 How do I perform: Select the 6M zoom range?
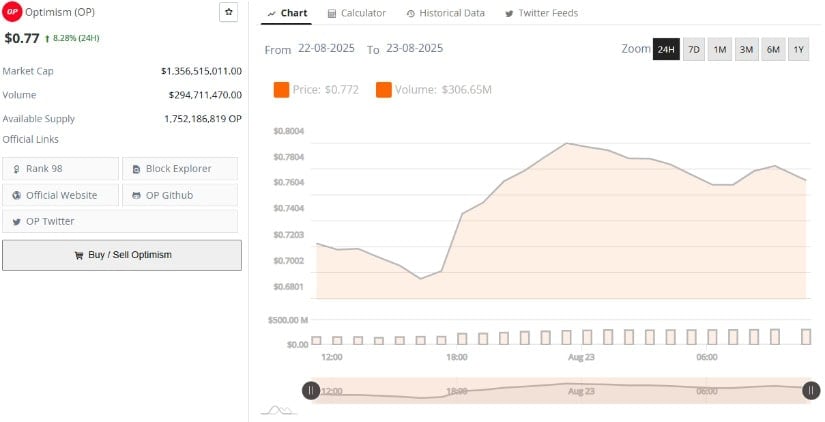[773, 49]
